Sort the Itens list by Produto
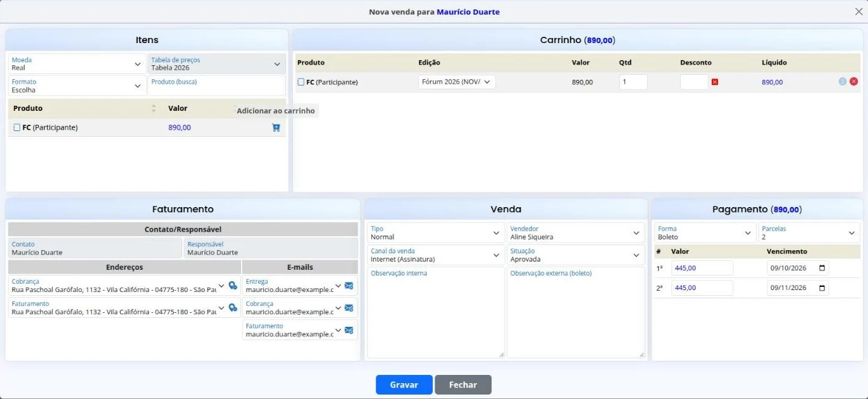This screenshot has height=399, width=868. [x=154, y=108]
